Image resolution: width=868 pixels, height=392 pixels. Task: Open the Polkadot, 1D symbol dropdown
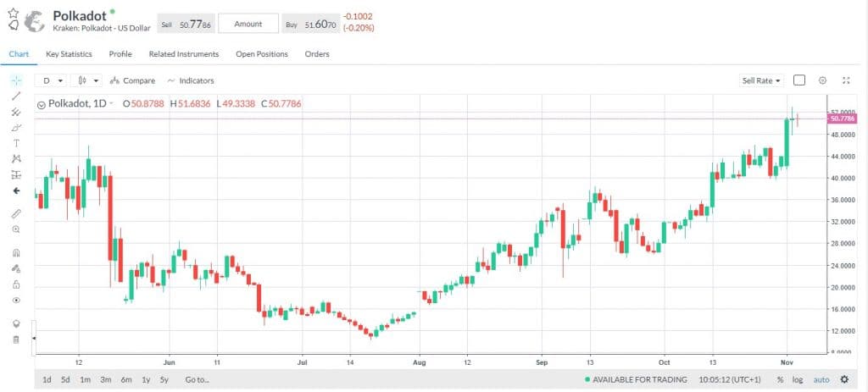111,103
